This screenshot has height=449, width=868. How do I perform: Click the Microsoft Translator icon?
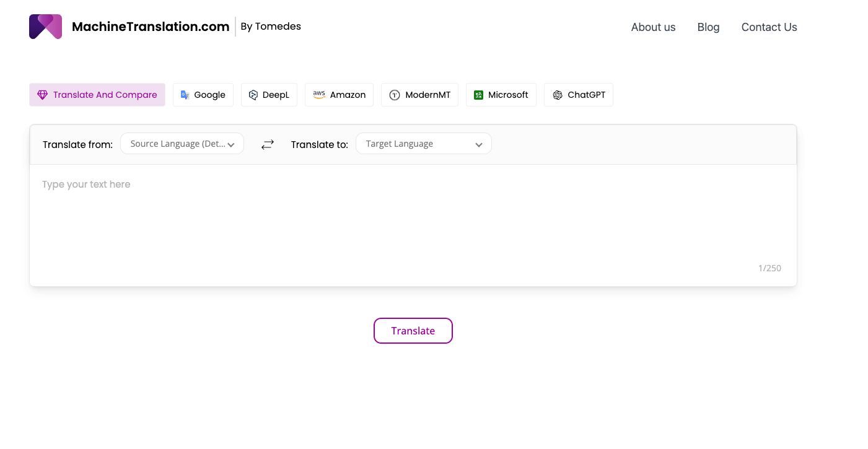click(478, 94)
